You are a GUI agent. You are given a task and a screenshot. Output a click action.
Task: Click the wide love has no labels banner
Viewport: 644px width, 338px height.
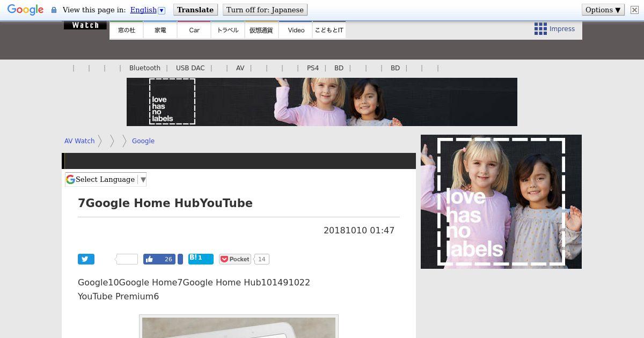322,102
